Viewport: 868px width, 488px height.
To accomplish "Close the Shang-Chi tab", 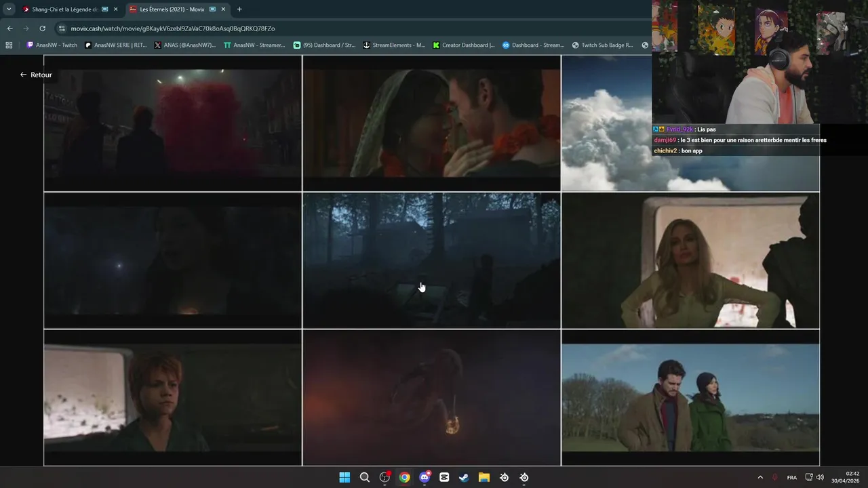I will tap(115, 9).
